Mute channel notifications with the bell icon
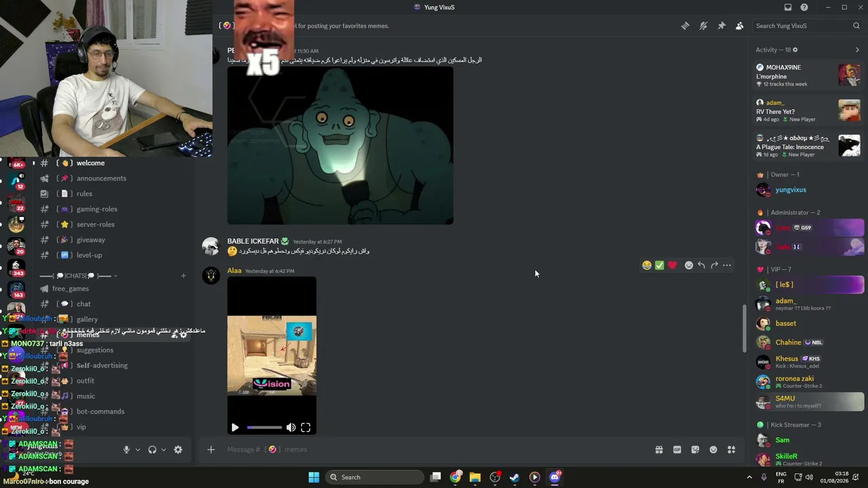The image size is (868, 488). click(703, 26)
